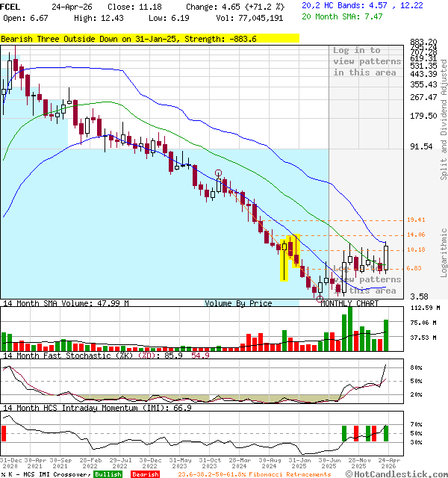Viewport: 448px width, 478px height.
Task: Click the red circle pattern marker above the candle
Action: [219, 173]
